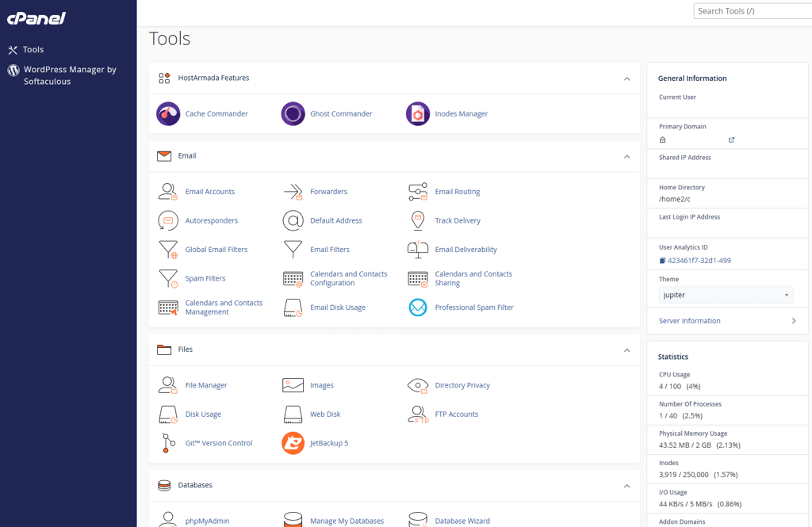Click the Home Directory path /home2/c
This screenshot has height=527, width=812.
[674, 199]
